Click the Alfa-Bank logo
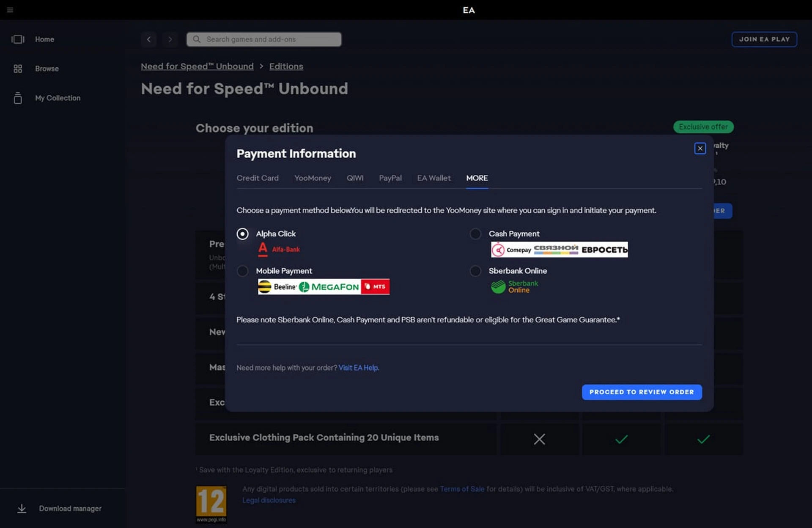812x528 pixels. point(279,249)
